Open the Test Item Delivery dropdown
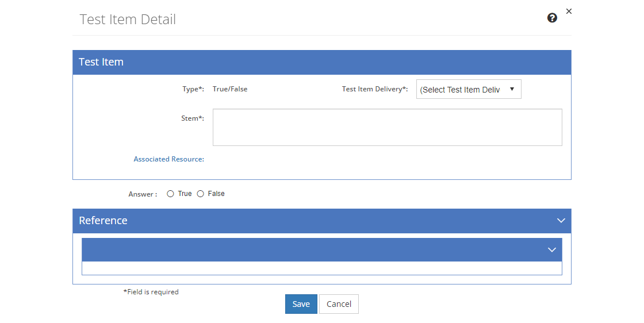This screenshot has height=323, width=644. click(x=469, y=89)
